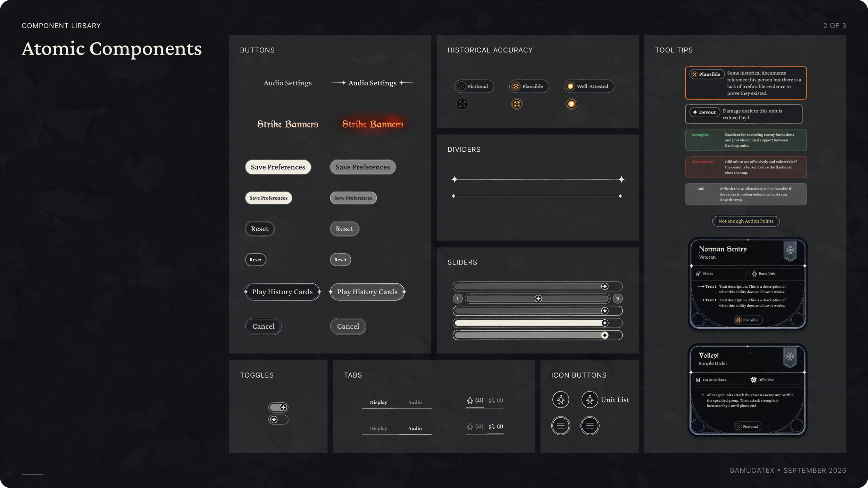The height and width of the screenshot is (488, 868).
Task: Click the small gray Reset button
Action: tap(340, 260)
